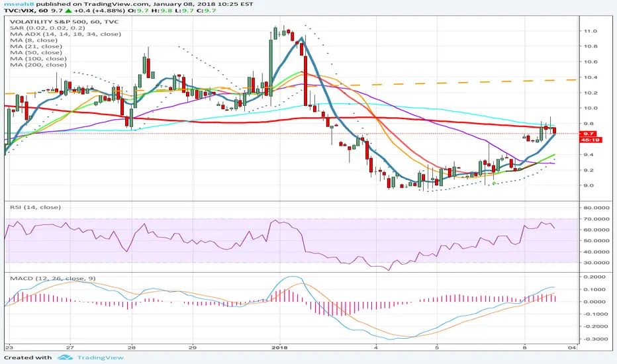The image size is (617, 364).
Task: Click the 10.8 price axis label
Action: point(591,46)
